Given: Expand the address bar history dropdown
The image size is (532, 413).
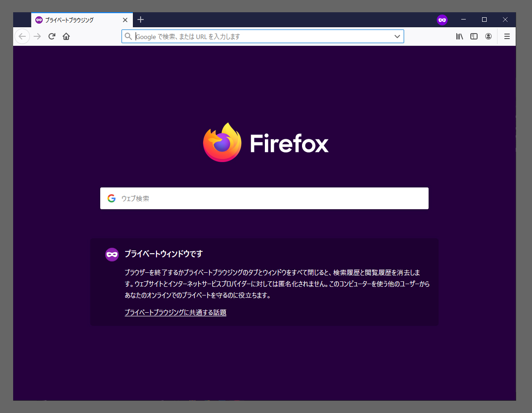Looking at the screenshot, I should click(x=397, y=36).
